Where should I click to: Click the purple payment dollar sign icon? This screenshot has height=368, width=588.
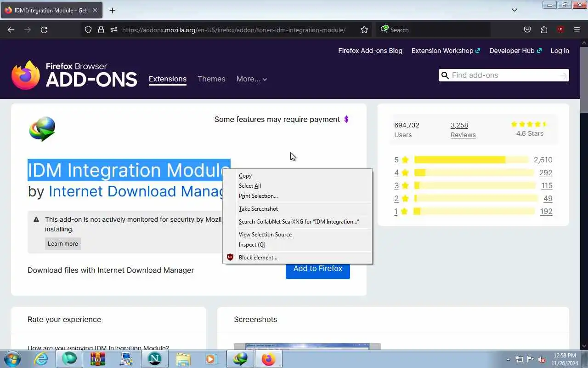[346, 119]
